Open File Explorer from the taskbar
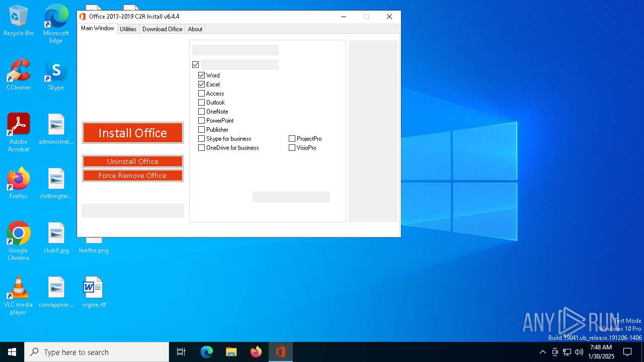 click(x=231, y=352)
